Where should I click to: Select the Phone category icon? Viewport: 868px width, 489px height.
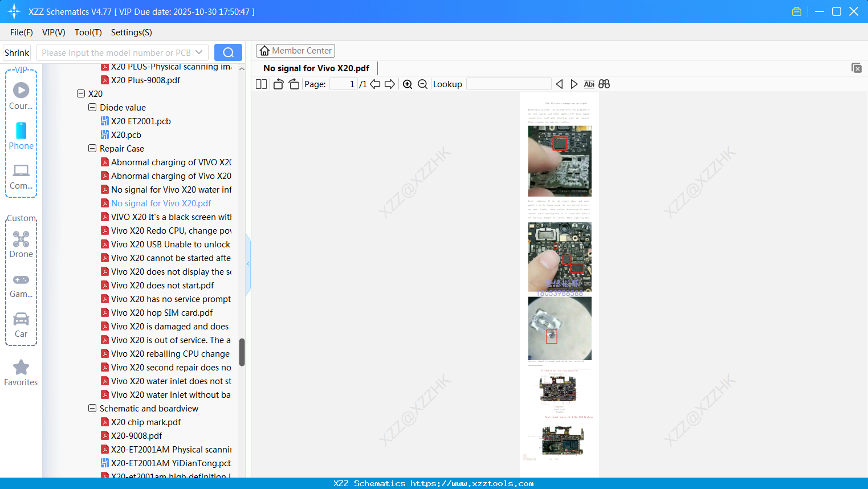click(21, 136)
